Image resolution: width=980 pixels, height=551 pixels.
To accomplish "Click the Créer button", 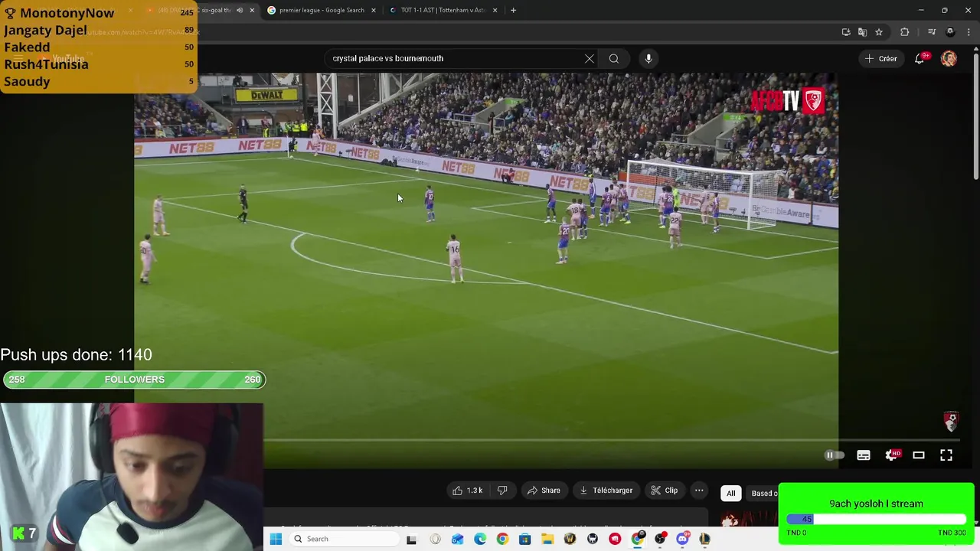I will click(x=880, y=58).
